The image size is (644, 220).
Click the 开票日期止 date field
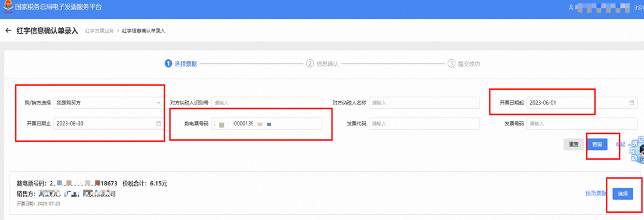[x=109, y=123]
